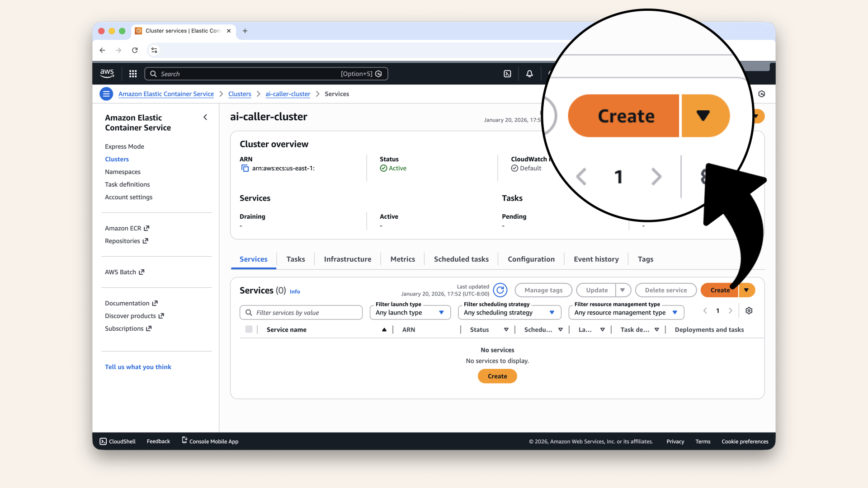
Task: Collapse the ECS navigation sidebar
Action: coord(205,117)
